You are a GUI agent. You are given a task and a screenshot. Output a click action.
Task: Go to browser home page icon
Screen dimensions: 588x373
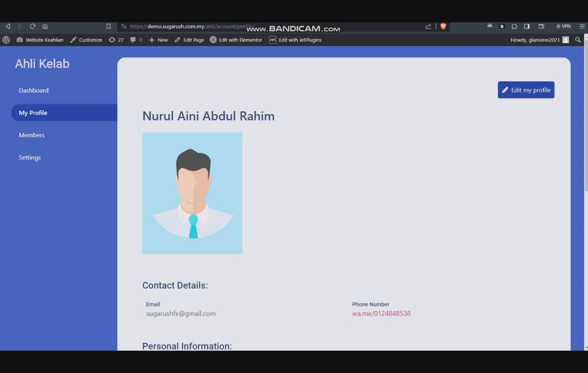click(x=45, y=26)
